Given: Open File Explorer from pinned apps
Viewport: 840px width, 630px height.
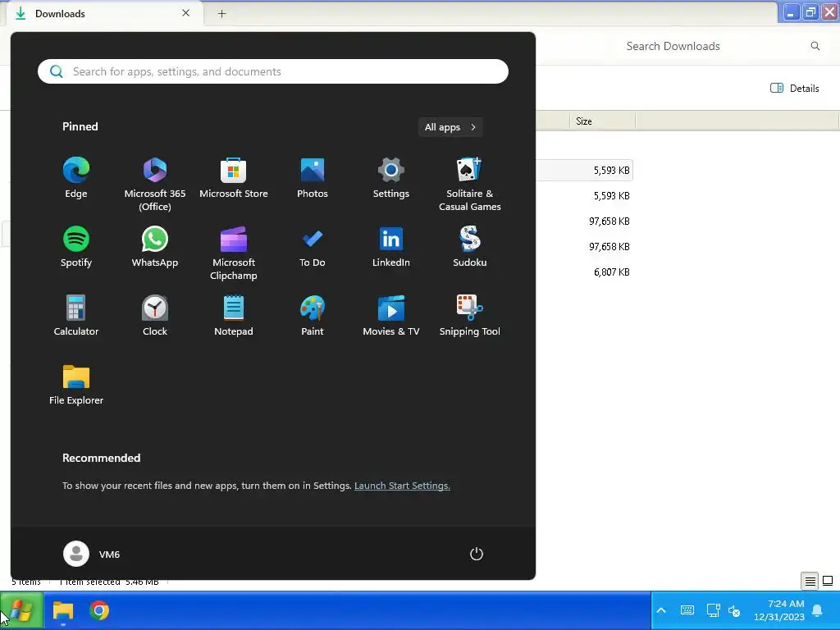Looking at the screenshot, I should coord(76,385).
